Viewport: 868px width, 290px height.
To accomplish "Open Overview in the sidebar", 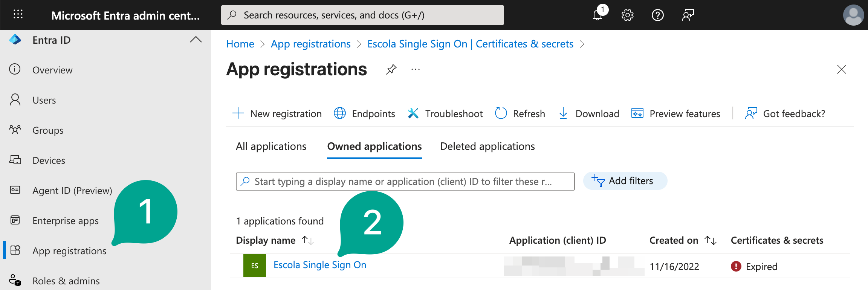I will point(52,70).
